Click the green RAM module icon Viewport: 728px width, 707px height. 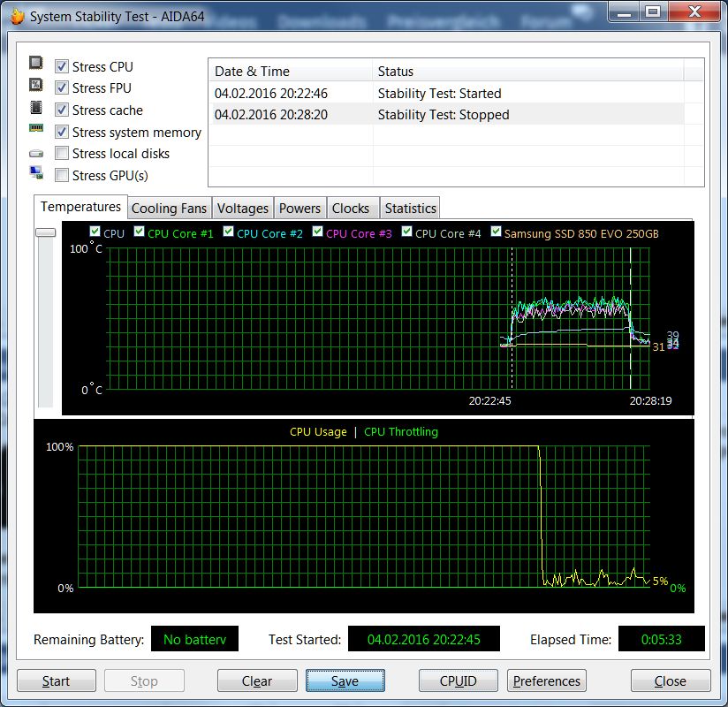35,128
